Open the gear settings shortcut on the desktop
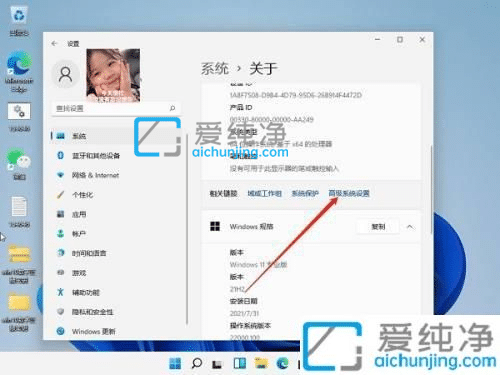This screenshot has height=375, width=500. click(x=19, y=117)
